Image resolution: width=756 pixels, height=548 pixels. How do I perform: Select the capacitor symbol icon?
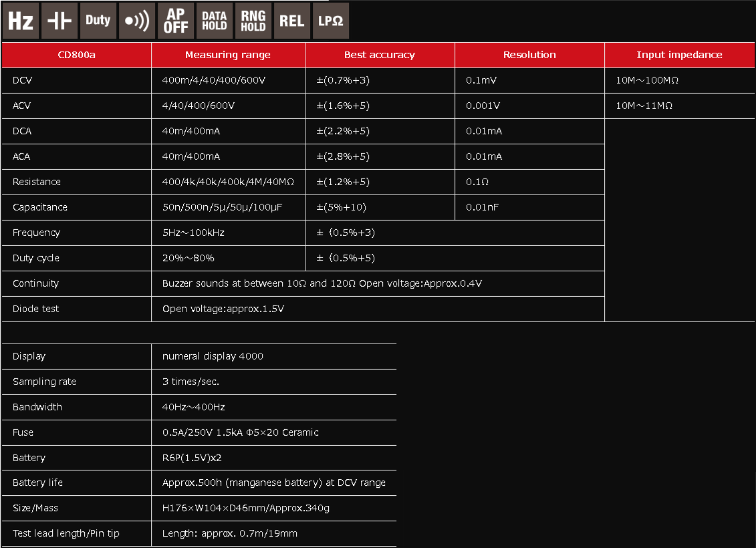(x=59, y=21)
